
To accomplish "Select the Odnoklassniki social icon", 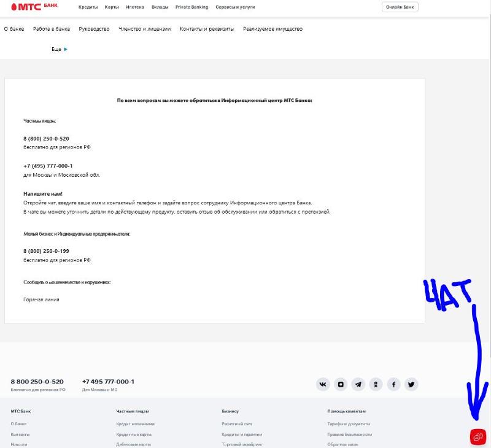I will point(376,384).
